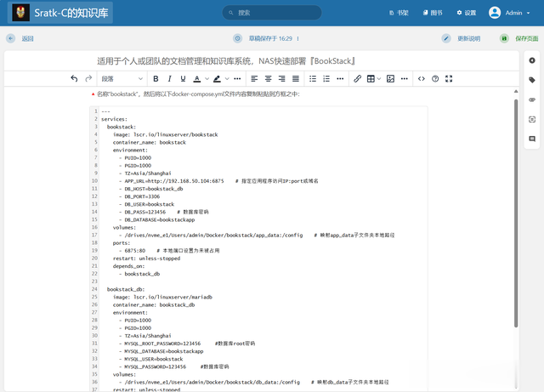The image size is (544, 392).
Task: Open 更新说明 changelog entry
Action: 468,38
